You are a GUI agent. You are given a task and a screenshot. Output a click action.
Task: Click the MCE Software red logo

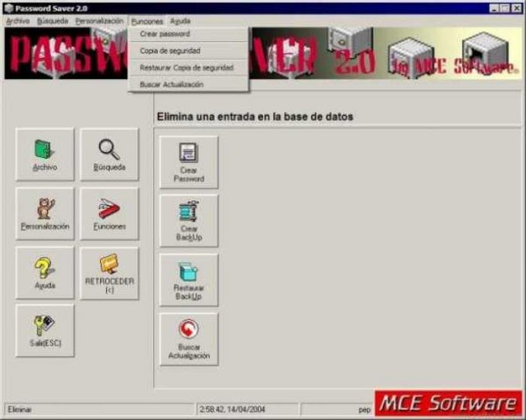(x=449, y=403)
